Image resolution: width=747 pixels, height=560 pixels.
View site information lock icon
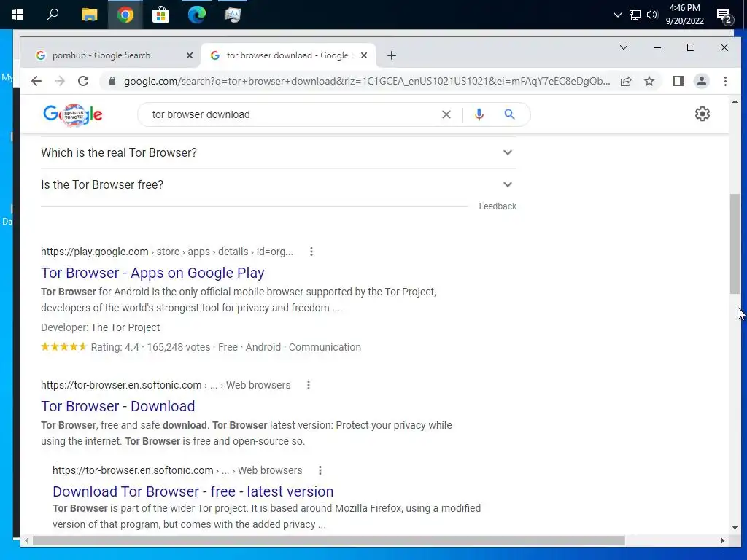click(112, 81)
